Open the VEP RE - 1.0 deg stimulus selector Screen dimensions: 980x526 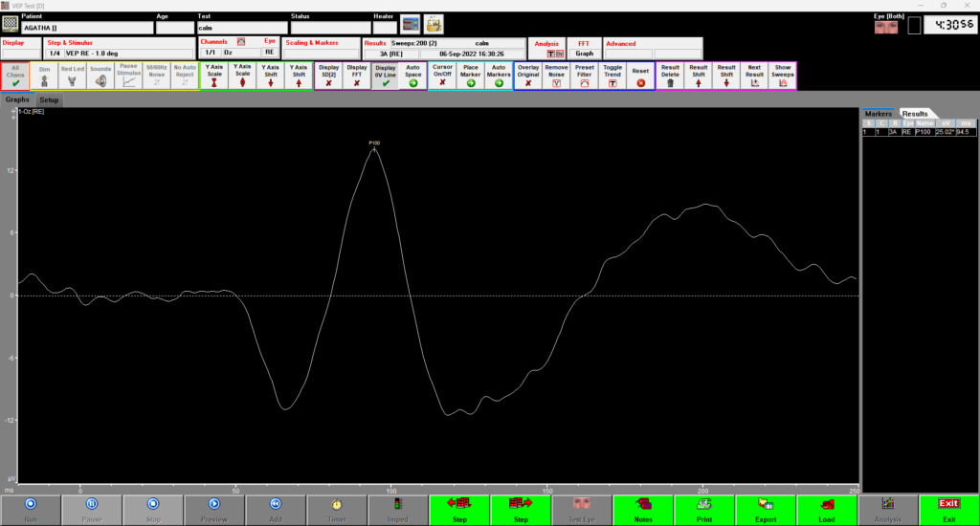(x=120, y=54)
